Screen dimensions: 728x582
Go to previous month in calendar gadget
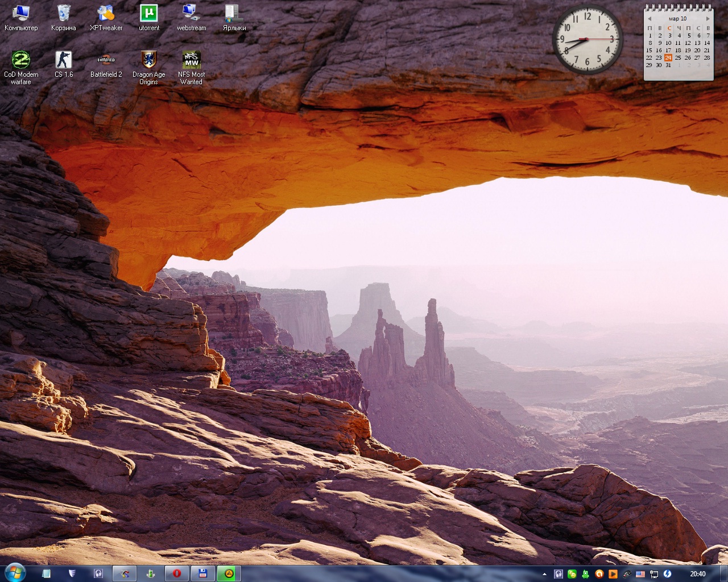click(650, 19)
